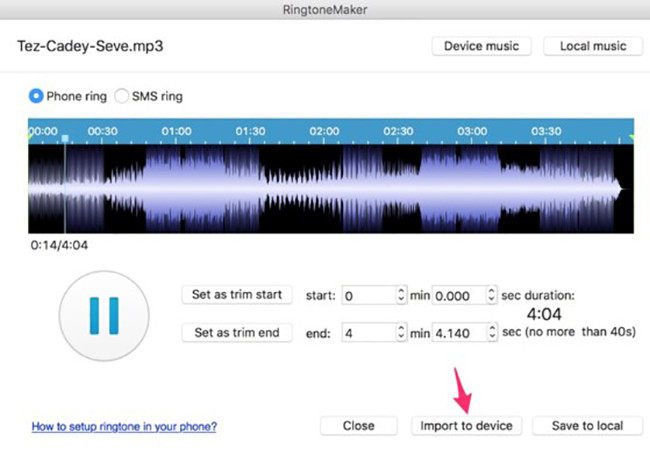Click the start seconds stepper arrows
The height and width of the screenshot is (469, 650).
[490, 296]
